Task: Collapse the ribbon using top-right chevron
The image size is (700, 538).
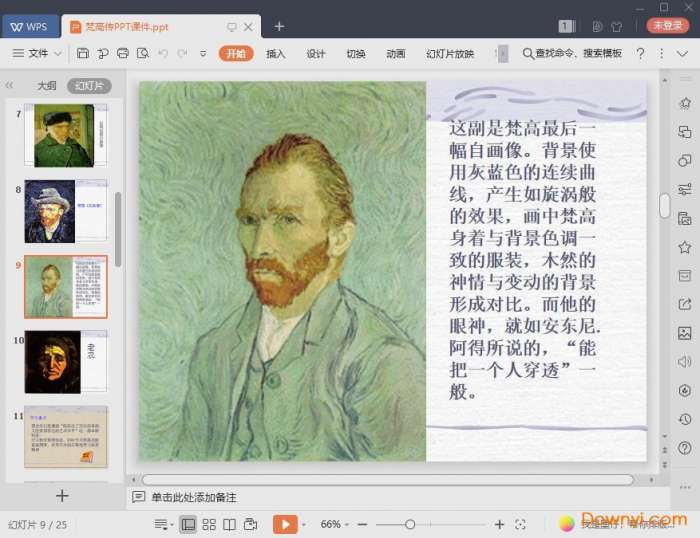Action: coord(682,53)
